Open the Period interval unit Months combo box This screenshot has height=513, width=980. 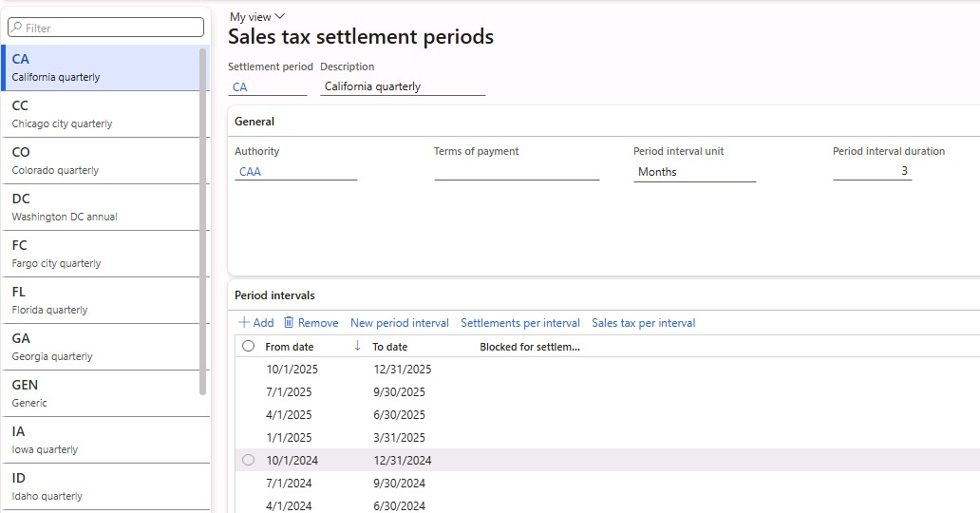pos(694,171)
